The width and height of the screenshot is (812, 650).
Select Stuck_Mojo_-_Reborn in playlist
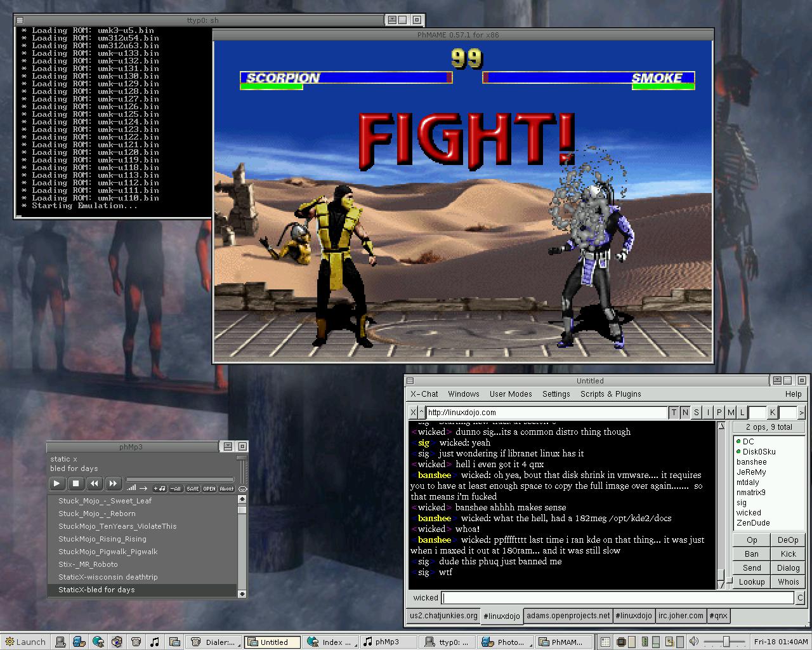142,514
